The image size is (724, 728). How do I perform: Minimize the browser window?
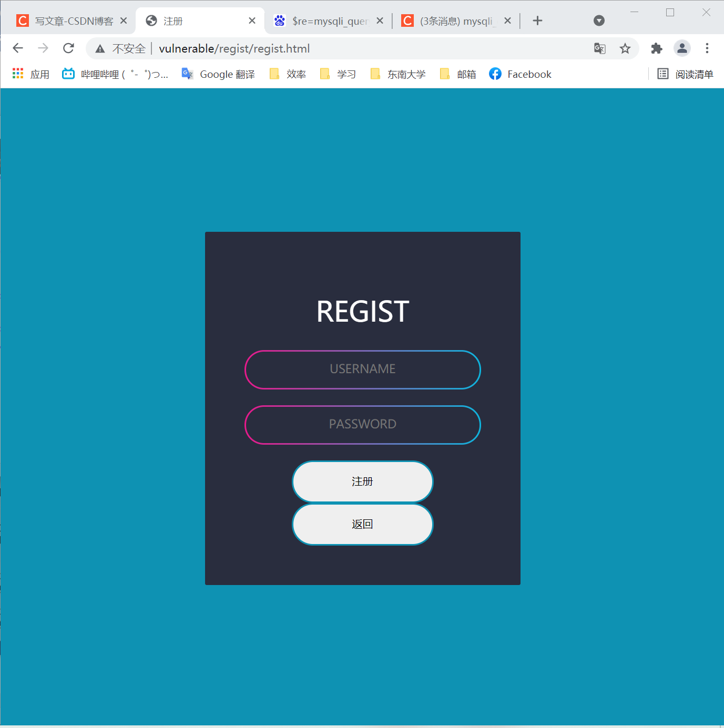[634, 12]
